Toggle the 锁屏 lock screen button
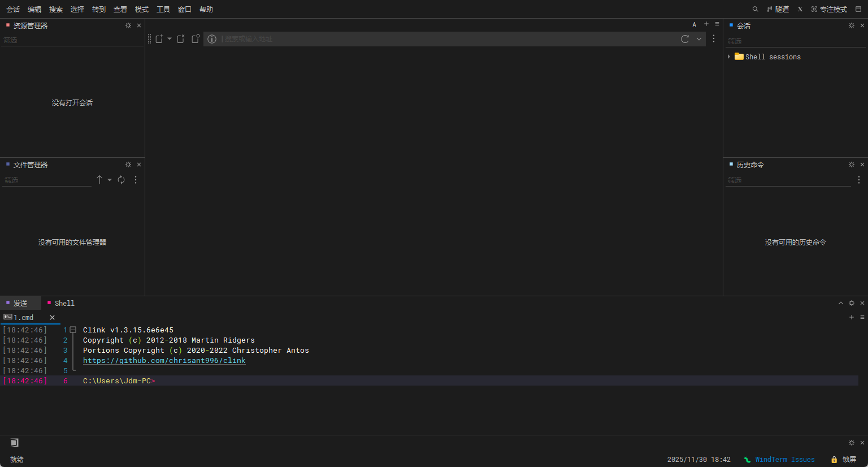Viewport: 868px width, 467px height. (844, 460)
